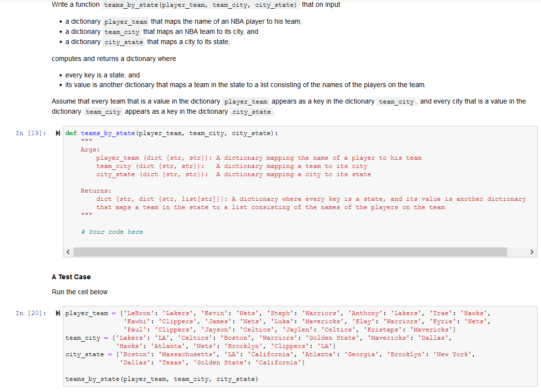541x392 pixels.
Task: Click the run arrow beside cell In [19]
Action: pos(58,133)
